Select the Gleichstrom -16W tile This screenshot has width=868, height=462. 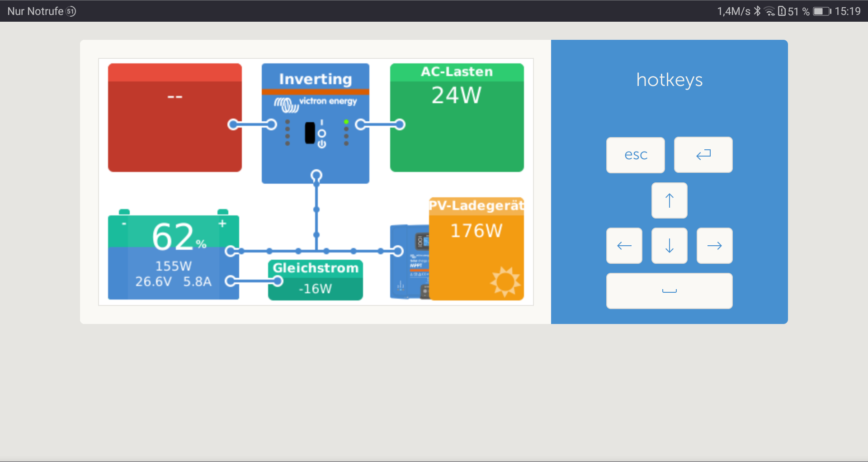[316, 280]
